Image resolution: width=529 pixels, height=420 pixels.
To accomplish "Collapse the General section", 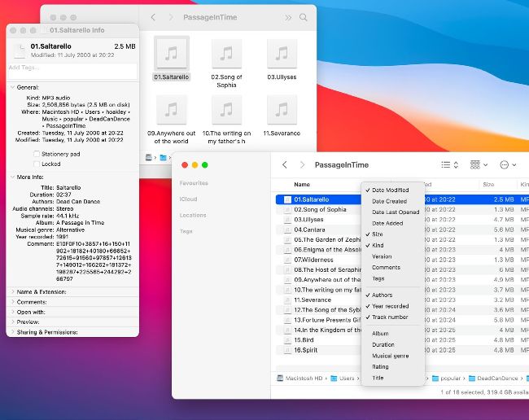I will (x=11, y=87).
